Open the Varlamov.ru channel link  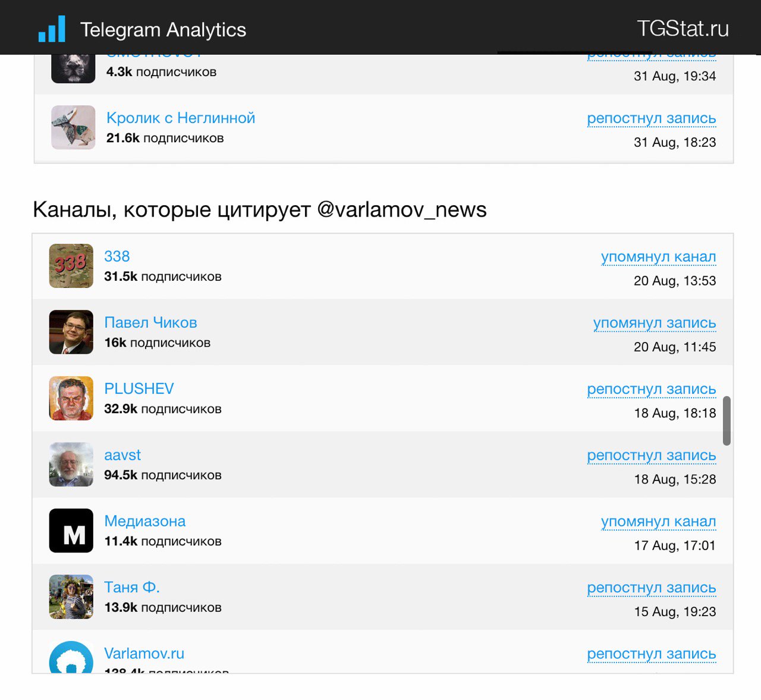pyautogui.click(x=144, y=653)
